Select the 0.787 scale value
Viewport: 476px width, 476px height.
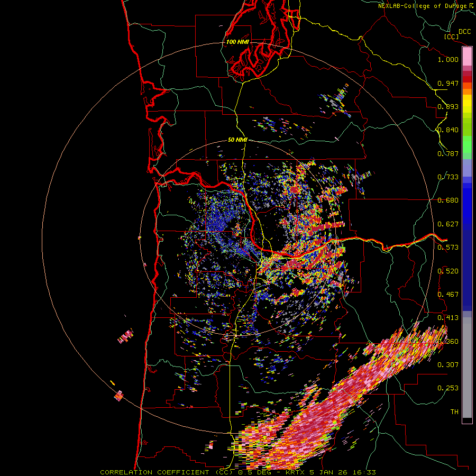448,153
